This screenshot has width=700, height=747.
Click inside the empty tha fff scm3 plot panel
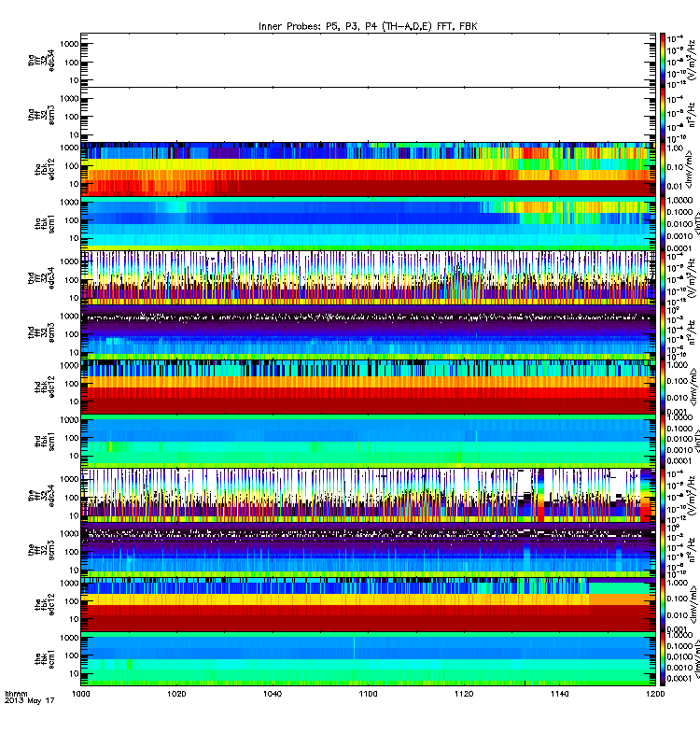(x=368, y=115)
